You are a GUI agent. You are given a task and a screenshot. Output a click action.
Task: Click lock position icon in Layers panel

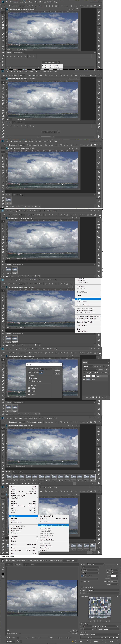[x=93, y=373]
